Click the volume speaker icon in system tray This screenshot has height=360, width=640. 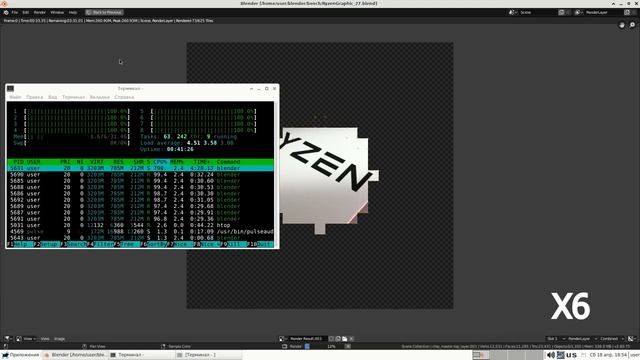[x=551, y=355]
